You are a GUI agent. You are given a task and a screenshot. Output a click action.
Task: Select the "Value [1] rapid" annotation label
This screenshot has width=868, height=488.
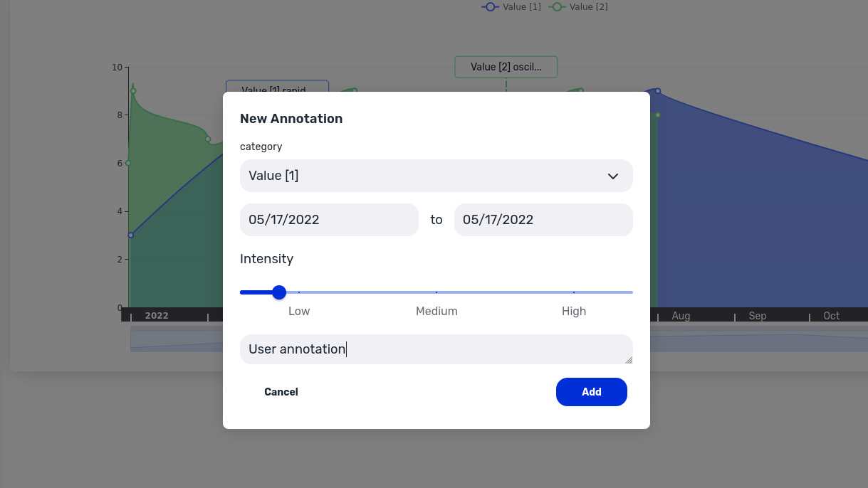click(x=277, y=86)
